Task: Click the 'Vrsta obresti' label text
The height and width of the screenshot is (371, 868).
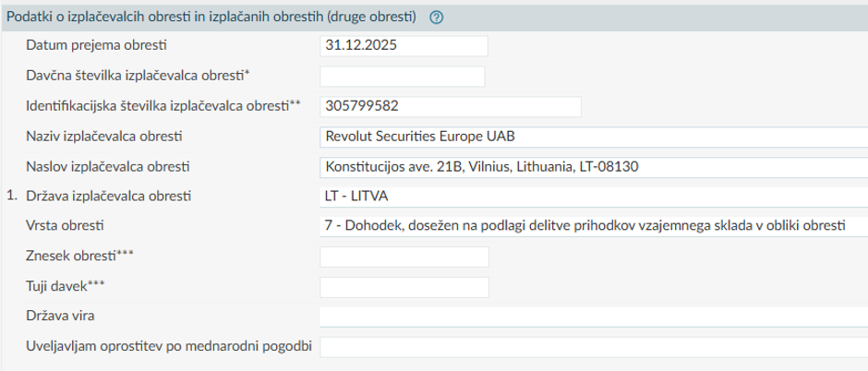Action: tap(66, 227)
